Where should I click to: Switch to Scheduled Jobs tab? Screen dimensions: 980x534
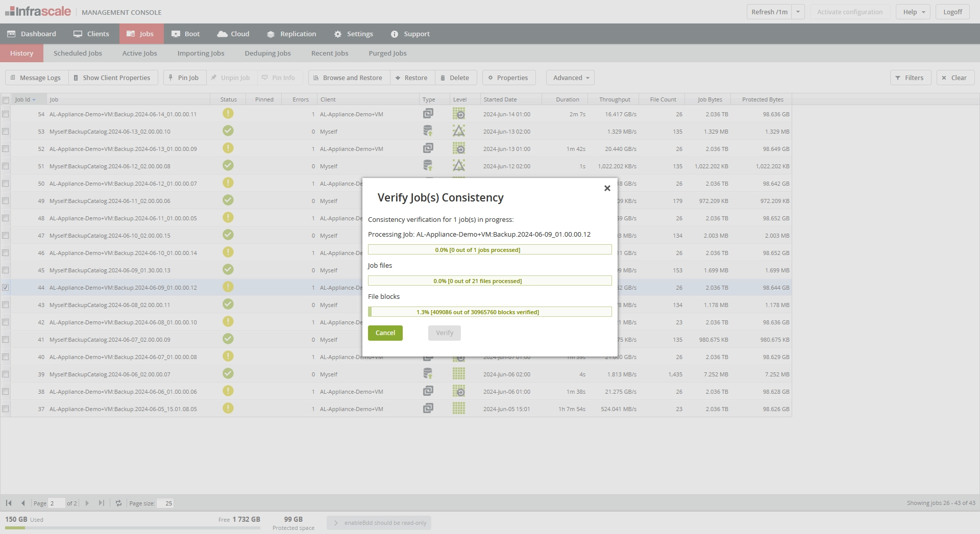point(78,53)
